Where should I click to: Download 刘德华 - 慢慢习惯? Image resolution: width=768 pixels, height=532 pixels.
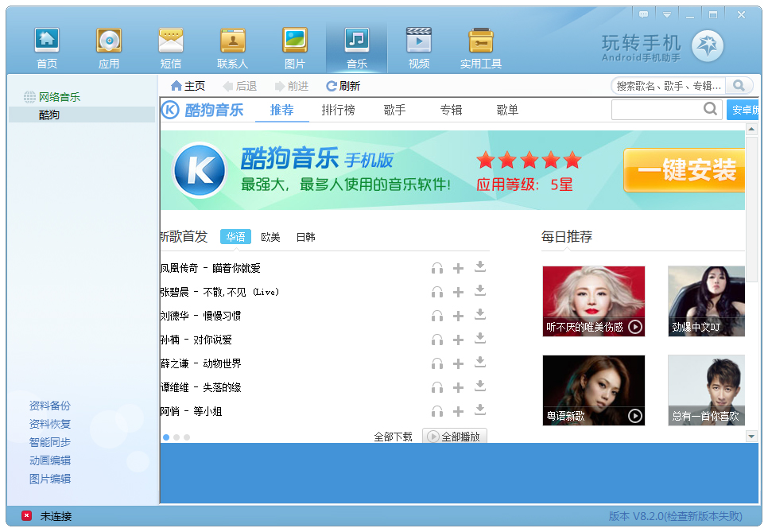point(480,315)
